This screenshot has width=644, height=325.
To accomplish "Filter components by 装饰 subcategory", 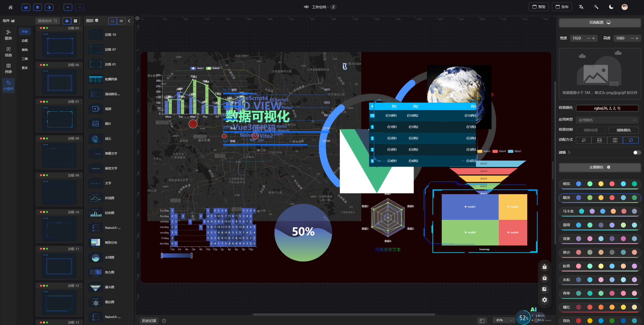I will (25, 50).
